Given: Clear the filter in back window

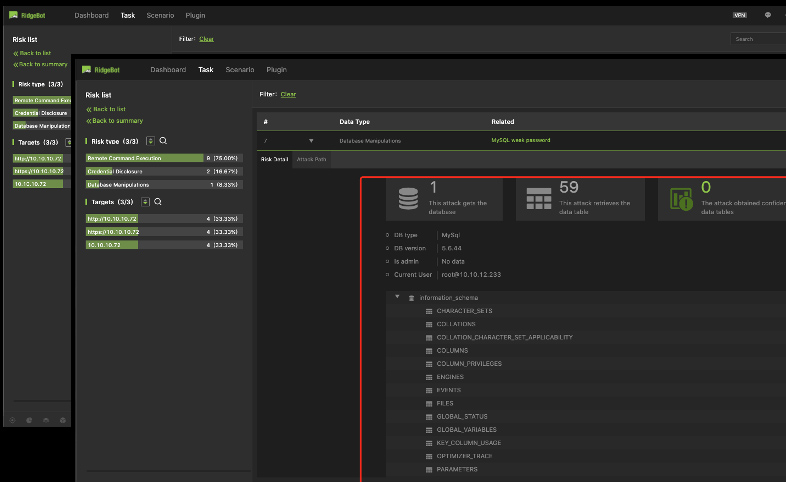Looking at the screenshot, I should pos(207,39).
